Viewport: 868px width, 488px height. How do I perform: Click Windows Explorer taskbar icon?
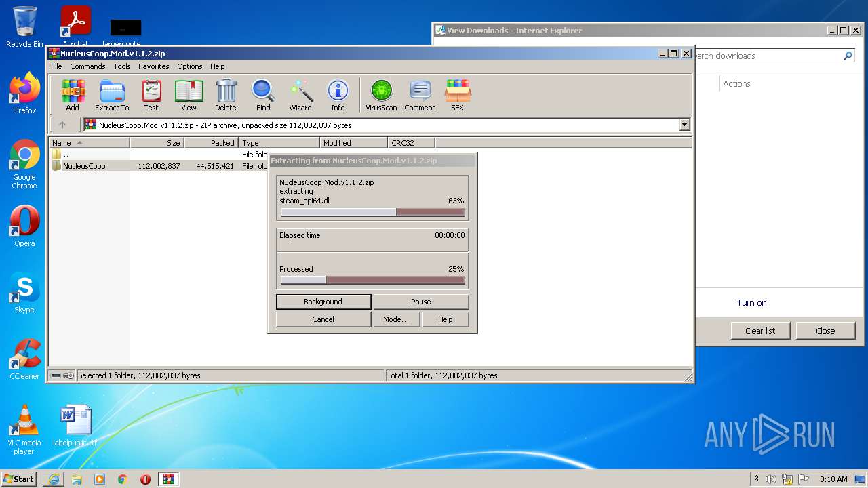point(77,479)
